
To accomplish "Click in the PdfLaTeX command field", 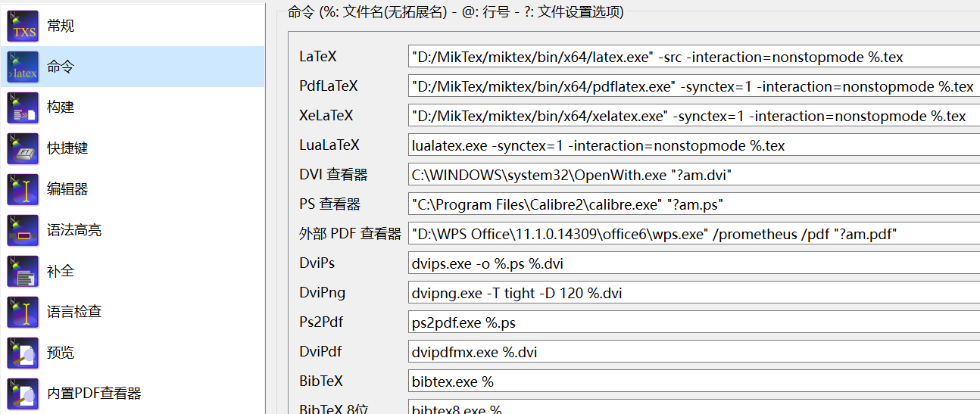I will click(x=694, y=86).
